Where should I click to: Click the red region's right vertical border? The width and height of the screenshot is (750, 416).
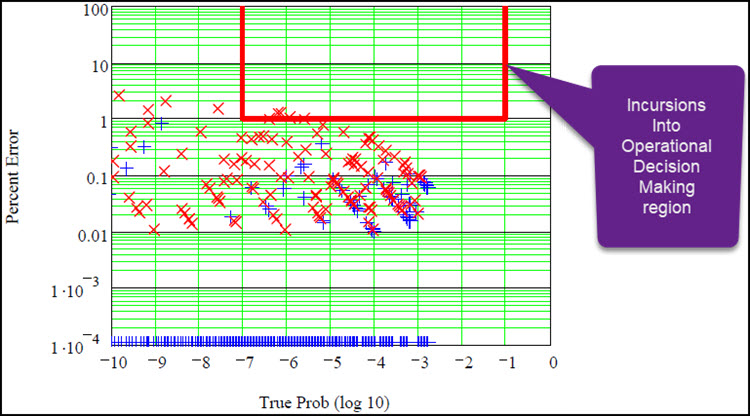pos(505,60)
